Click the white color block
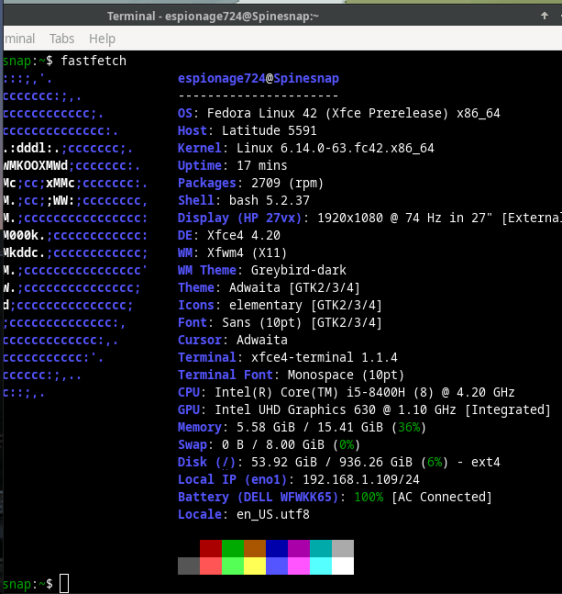 click(343, 566)
